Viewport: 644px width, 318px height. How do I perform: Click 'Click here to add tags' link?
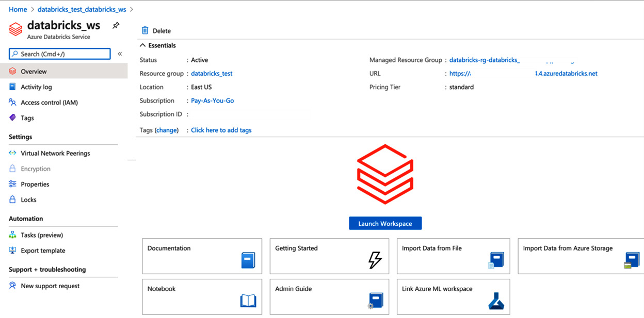pyautogui.click(x=221, y=130)
